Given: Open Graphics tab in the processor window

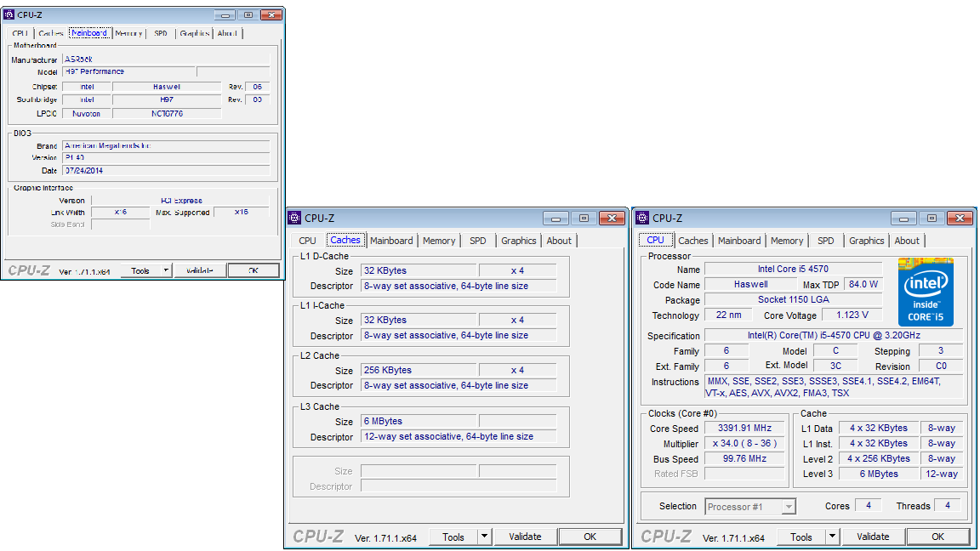Looking at the screenshot, I should (866, 241).
